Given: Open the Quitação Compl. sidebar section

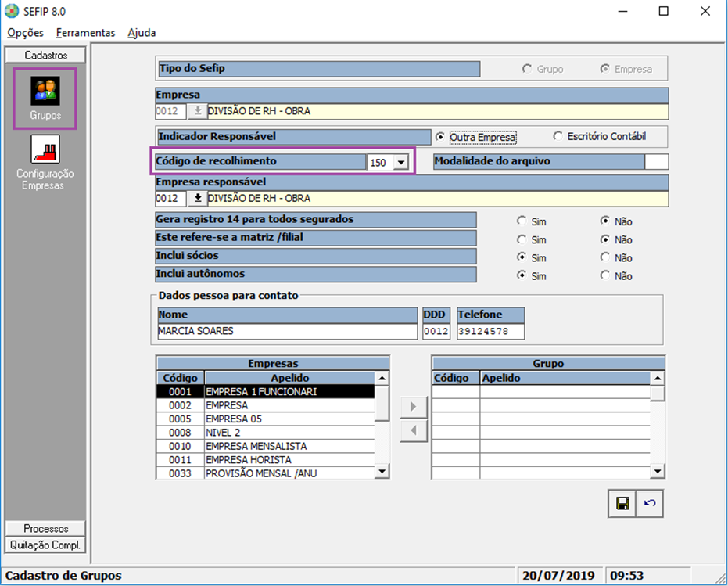Looking at the screenshot, I should (45, 545).
